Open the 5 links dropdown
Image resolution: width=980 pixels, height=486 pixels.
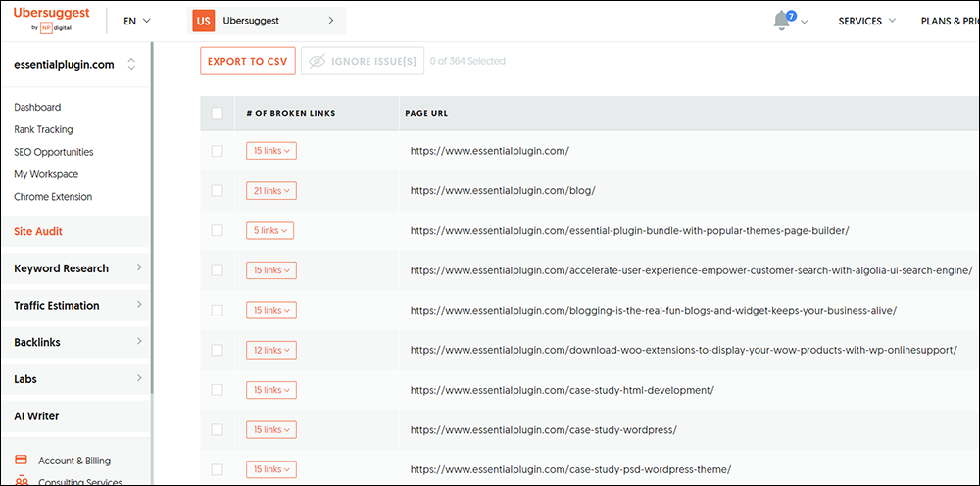coord(270,231)
